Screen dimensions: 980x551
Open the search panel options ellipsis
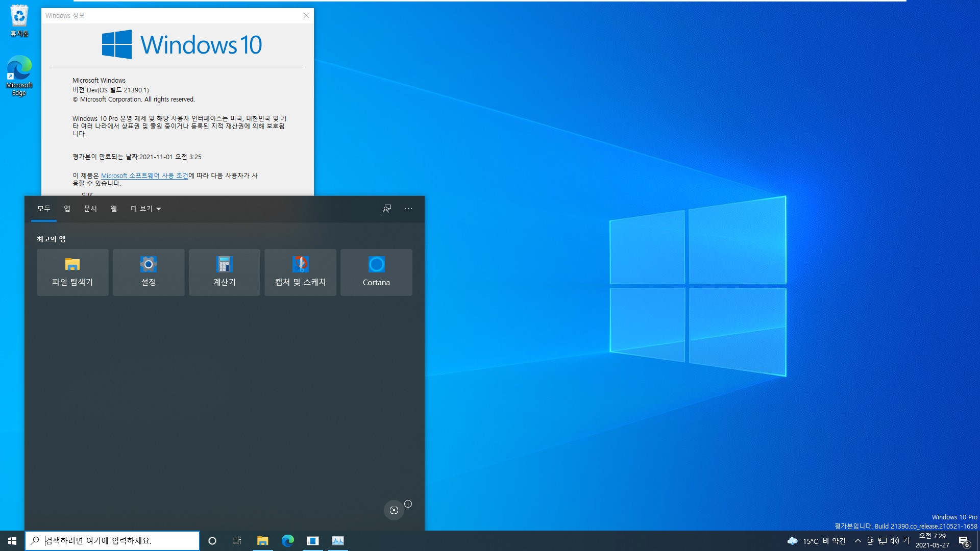point(408,209)
